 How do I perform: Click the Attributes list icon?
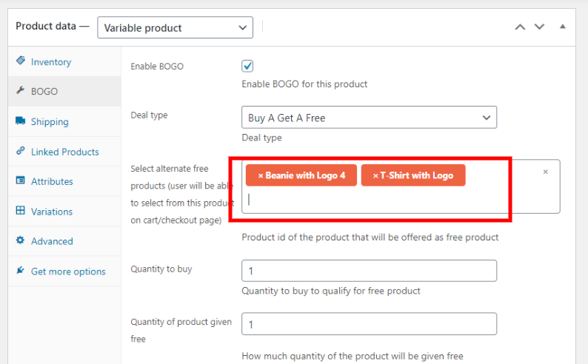[20, 181]
